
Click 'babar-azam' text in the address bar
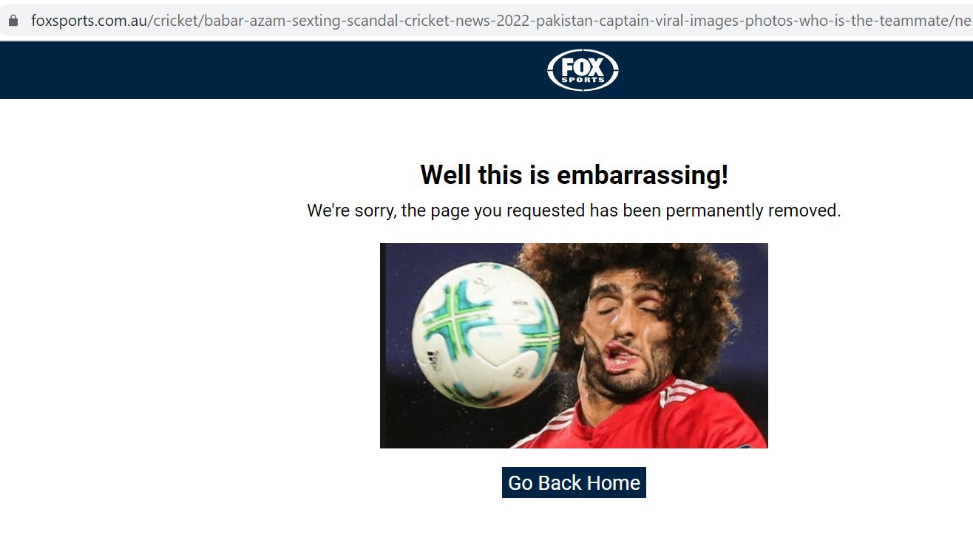[x=234, y=21]
